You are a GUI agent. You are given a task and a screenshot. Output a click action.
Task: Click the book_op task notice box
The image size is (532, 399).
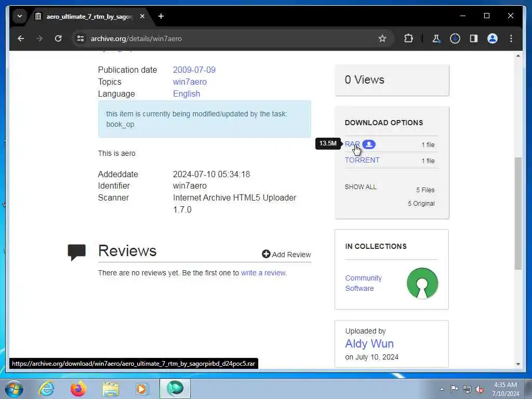[204, 119]
